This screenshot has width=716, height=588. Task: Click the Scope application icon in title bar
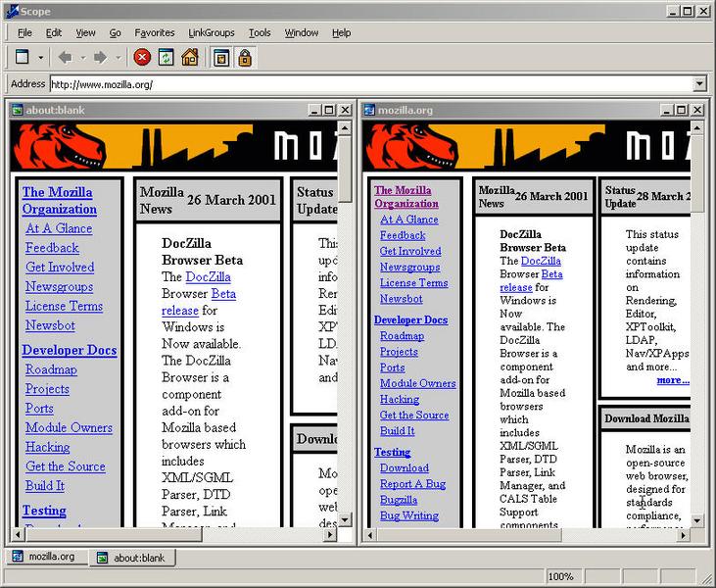pyautogui.click(x=12, y=12)
